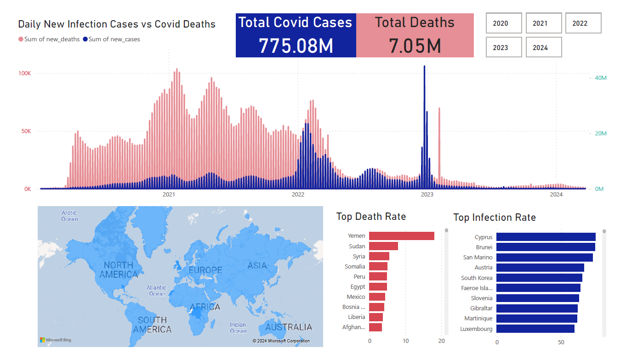Viewport: 626px width, 364px height.
Task: Click the © 2024 Microsoft Corporation link
Action: (281, 341)
